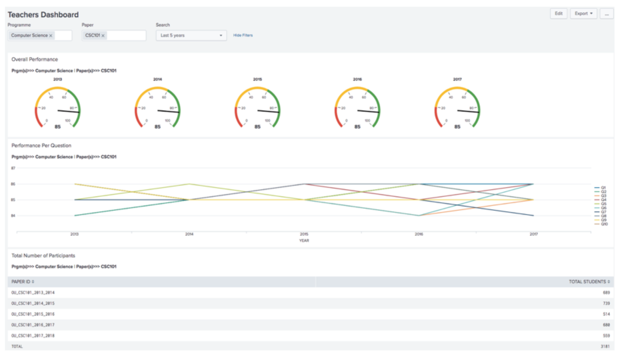This screenshot has height=364, width=623.
Task: Open the Last 5 years dropdown
Action: click(x=191, y=35)
